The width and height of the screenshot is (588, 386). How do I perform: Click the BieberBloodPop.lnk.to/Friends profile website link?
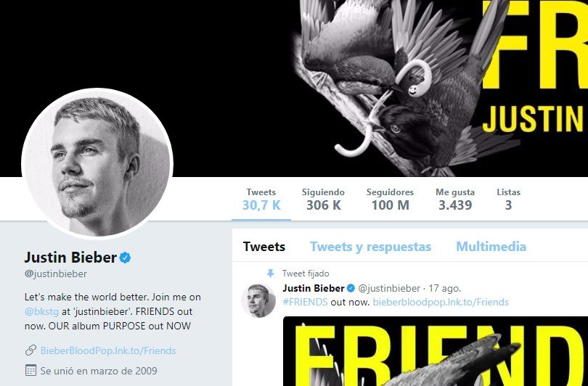[108, 350]
